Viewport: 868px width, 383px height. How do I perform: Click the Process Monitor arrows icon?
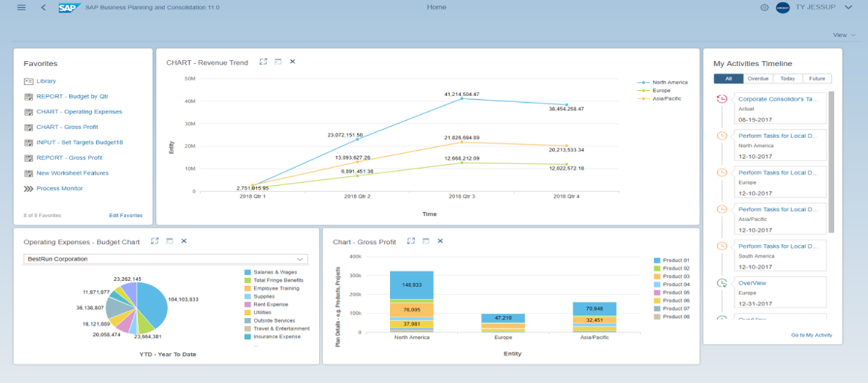(x=28, y=189)
